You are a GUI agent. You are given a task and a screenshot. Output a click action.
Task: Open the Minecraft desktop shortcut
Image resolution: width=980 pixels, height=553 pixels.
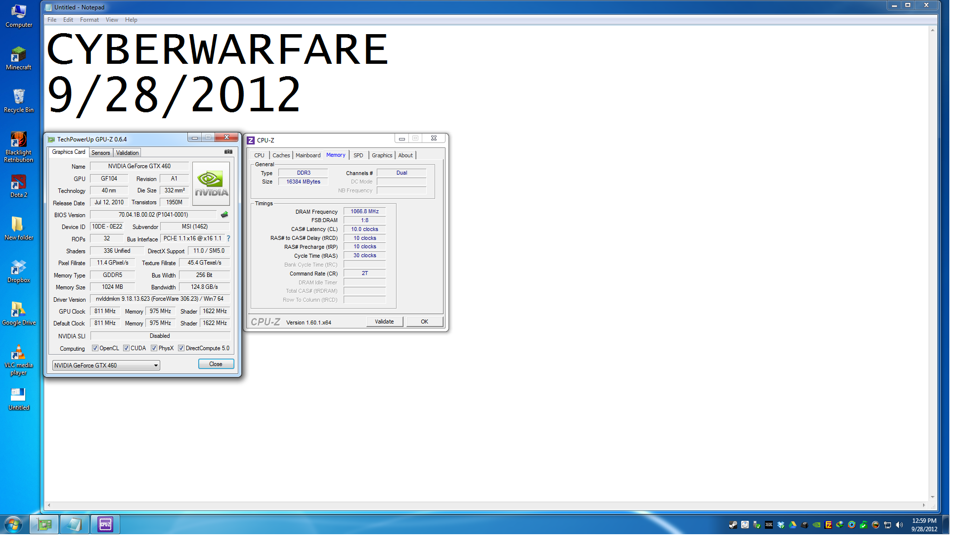19,58
